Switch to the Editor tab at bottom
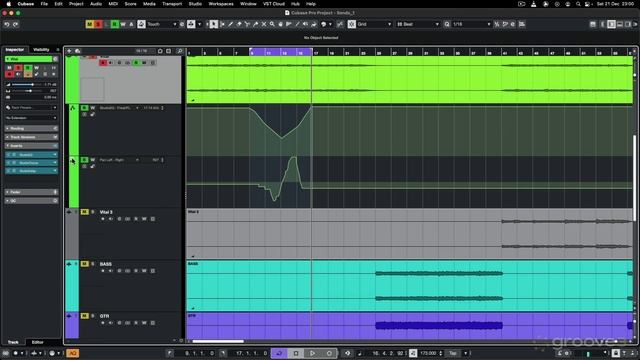 (x=38, y=342)
